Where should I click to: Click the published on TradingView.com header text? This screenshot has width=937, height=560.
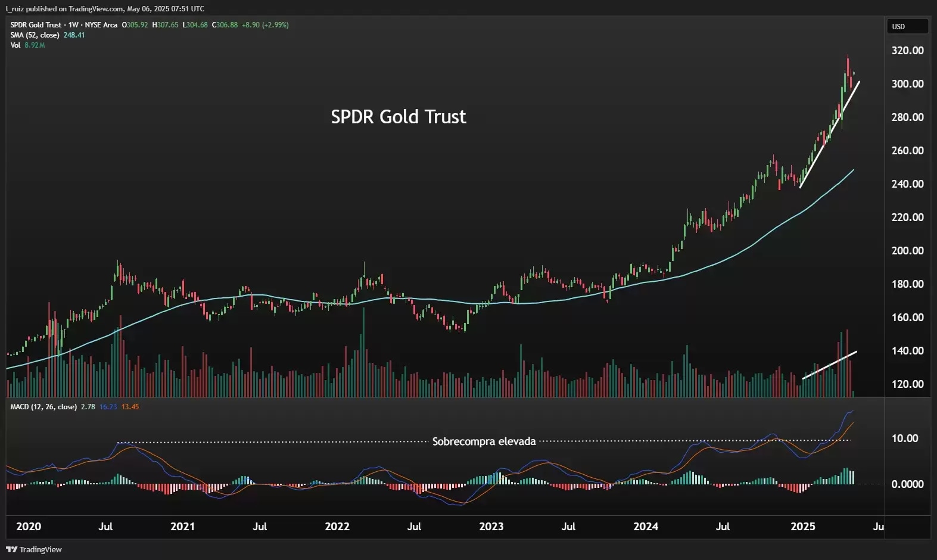[105, 9]
